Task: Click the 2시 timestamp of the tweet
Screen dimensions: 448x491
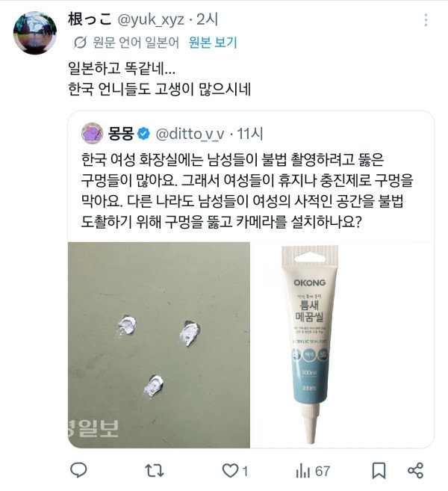Action: (x=207, y=19)
